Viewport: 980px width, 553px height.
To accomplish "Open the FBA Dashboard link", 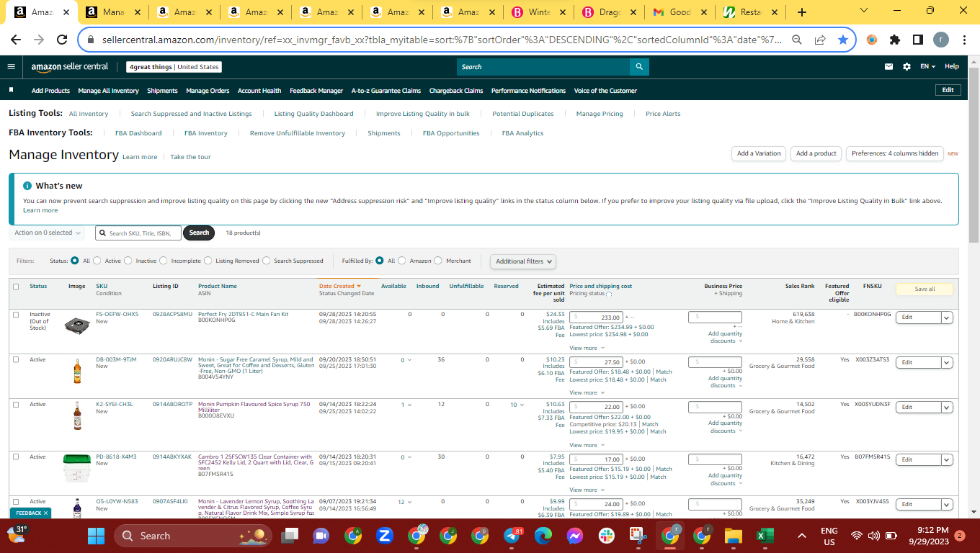I will tap(138, 133).
